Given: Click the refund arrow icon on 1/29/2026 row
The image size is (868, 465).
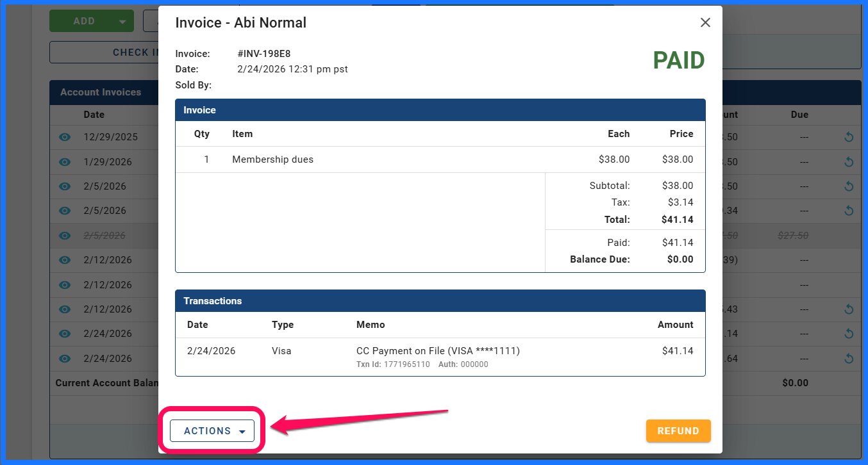Looking at the screenshot, I should tap(849, 162).
